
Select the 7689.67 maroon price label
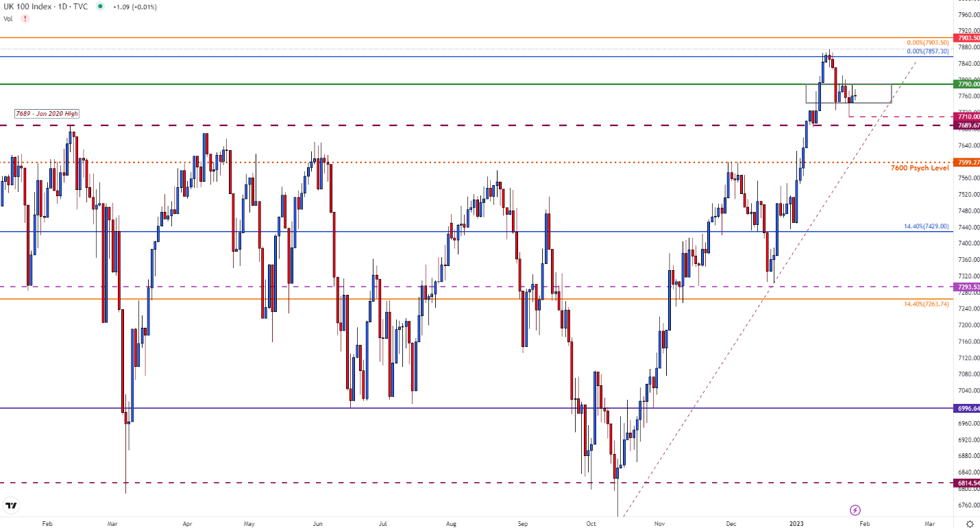pyautogui.click(x=967, y=125)
